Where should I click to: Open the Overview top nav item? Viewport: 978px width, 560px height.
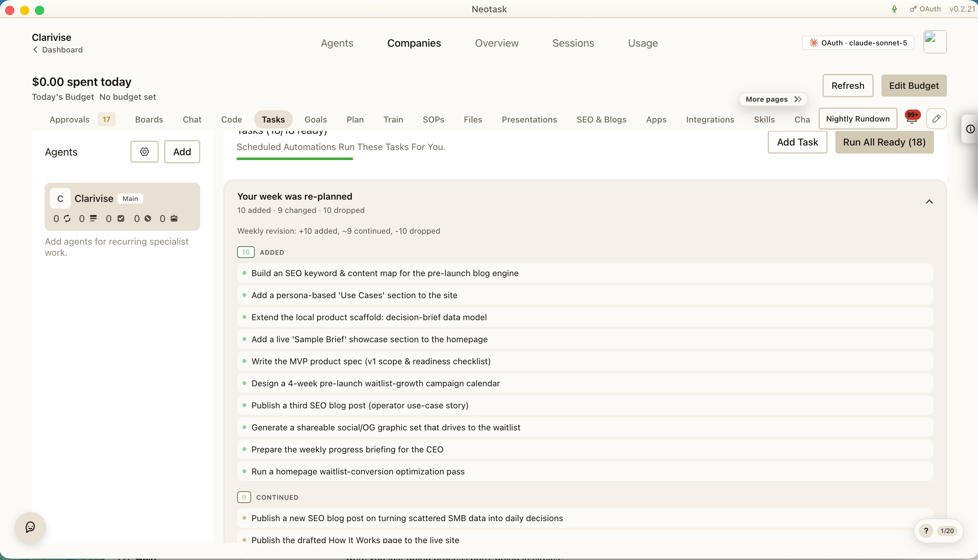click(x=496, y=43)
